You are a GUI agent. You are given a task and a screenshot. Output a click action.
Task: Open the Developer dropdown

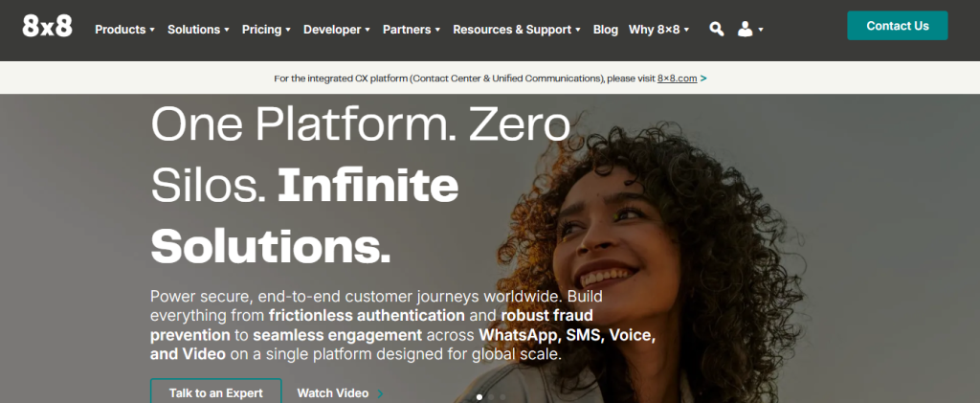(337, 30)
